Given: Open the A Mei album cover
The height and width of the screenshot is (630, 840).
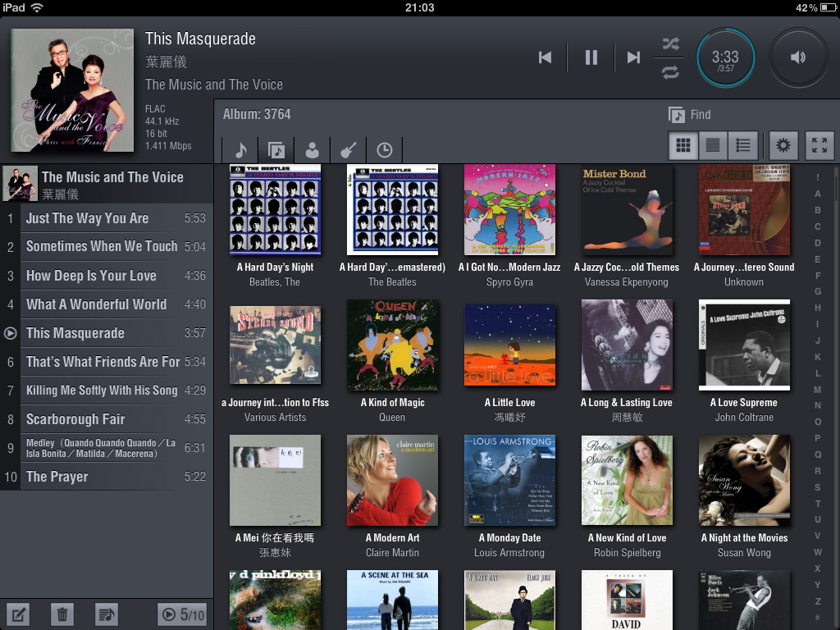Looking at the screenshot, I should coord(275,480).
